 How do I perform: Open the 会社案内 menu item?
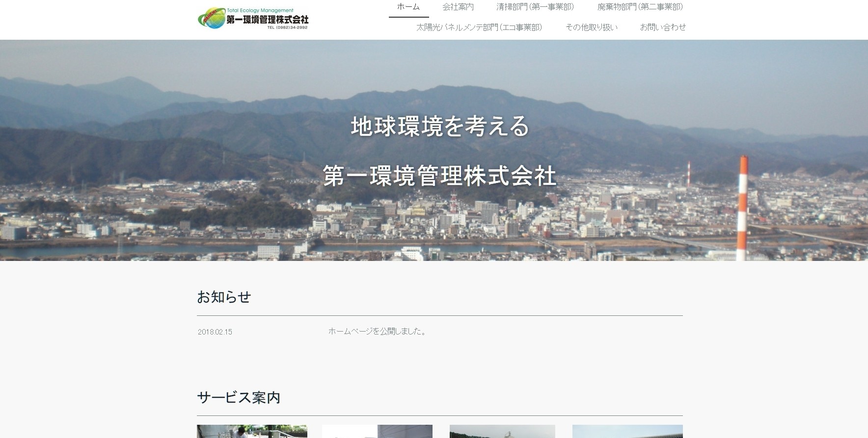(x=458, y=7)
